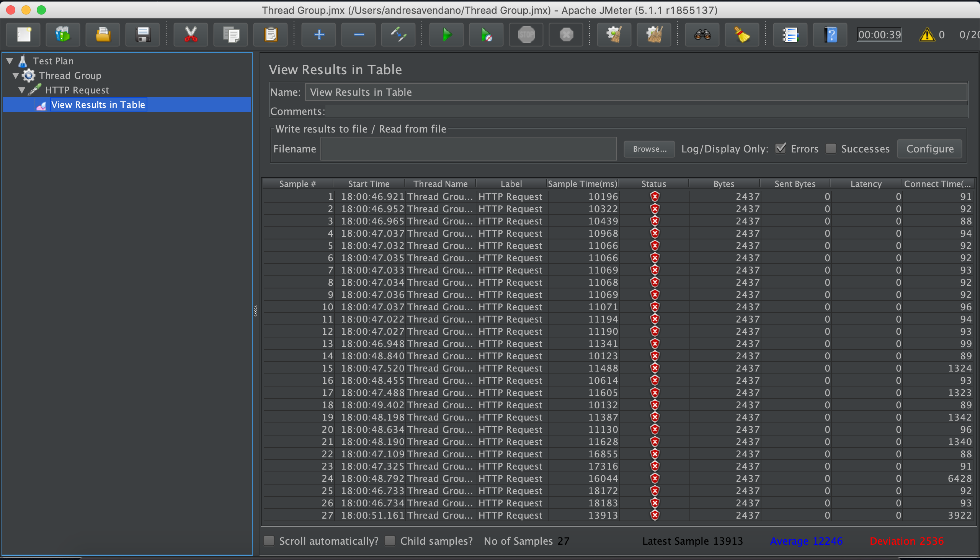Click the Open file folder icon

[x=103, y=34]
